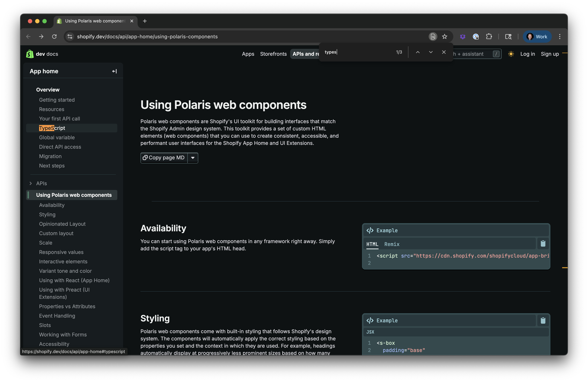The height and width of the screenshot is (382, 588).
Task: Copy the Styling example code with clipboard icon
Action: pyautogui.click(x=543, y=321)
